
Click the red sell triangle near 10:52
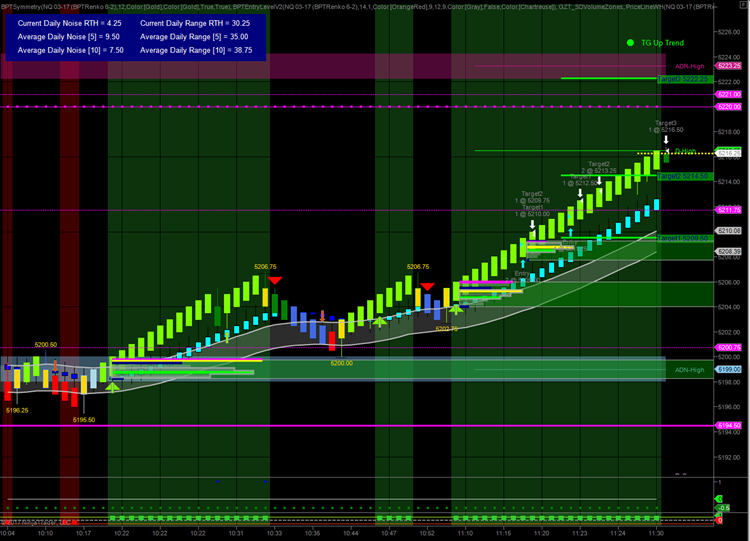(427, 287)
